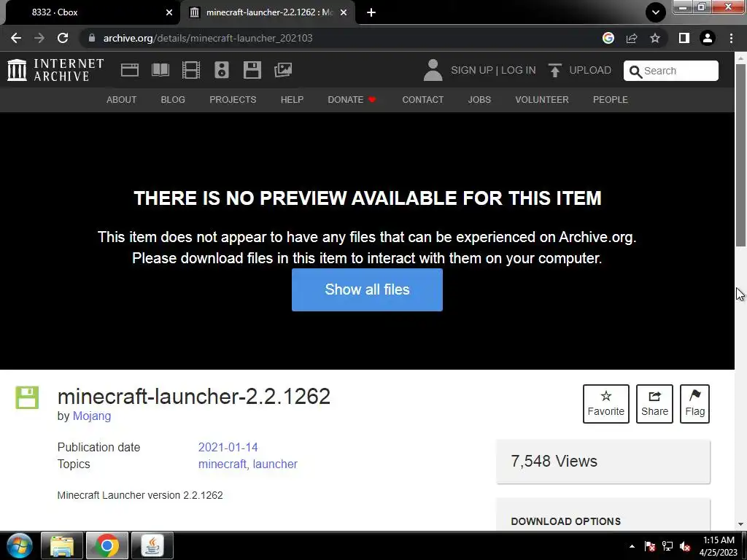Viewport: 747px width, 560px height.
Task: Go back with the browser back arrow
Action: coord(16,38)
